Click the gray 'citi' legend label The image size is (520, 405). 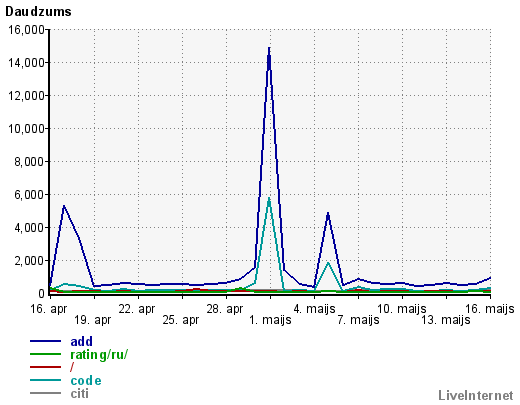coord(79,394)
